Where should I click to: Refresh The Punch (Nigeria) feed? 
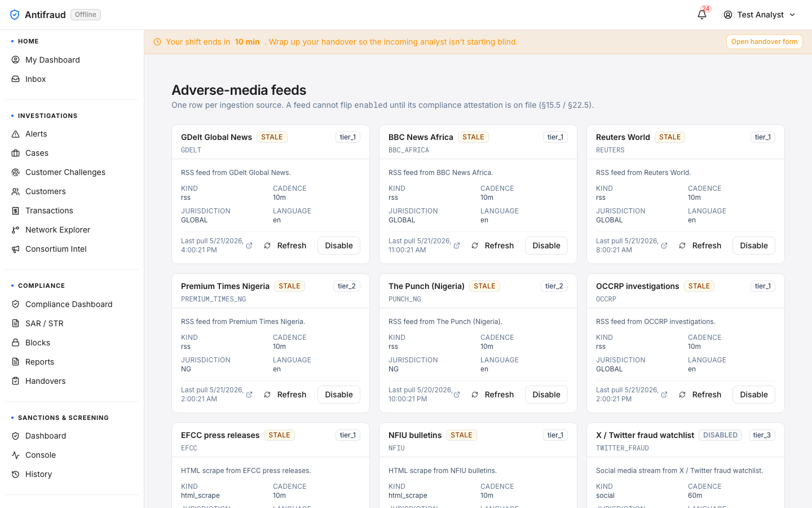point(493,395)
